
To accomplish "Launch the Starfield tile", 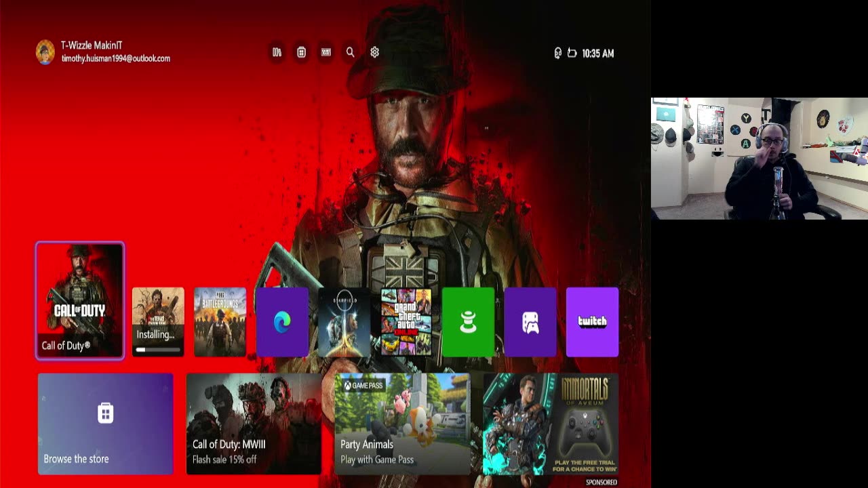I will coord(344,322).
